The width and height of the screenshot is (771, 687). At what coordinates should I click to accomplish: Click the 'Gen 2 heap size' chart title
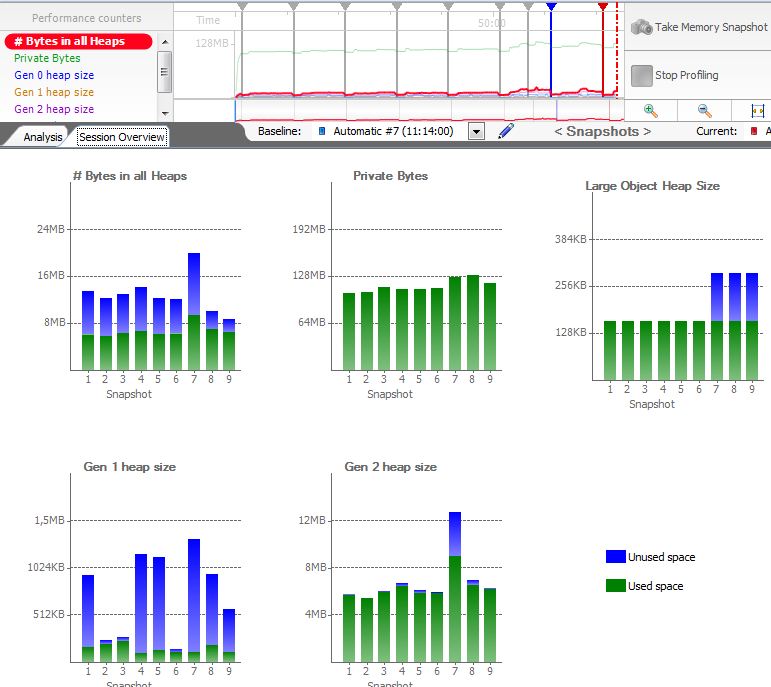coord(390,467)
